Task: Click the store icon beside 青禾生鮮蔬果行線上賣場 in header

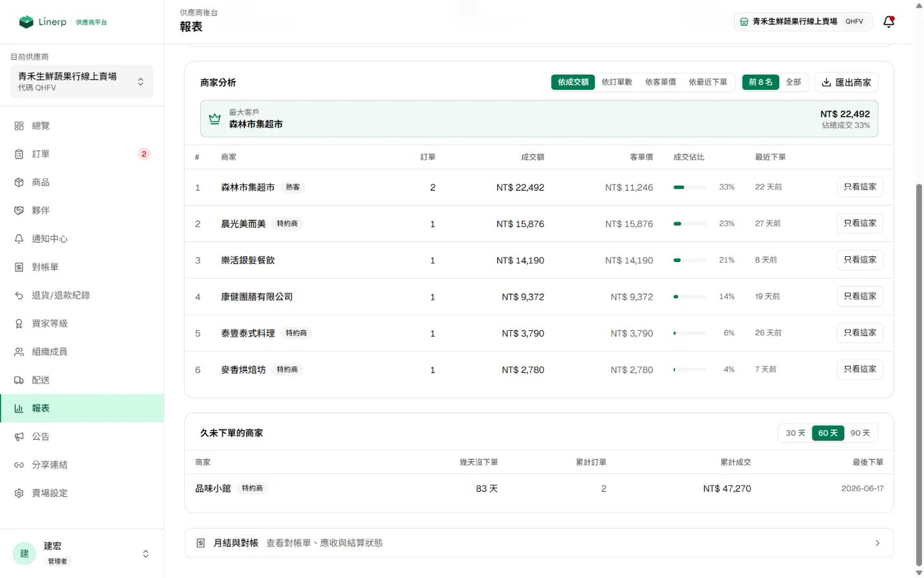Action: [744, 22]
